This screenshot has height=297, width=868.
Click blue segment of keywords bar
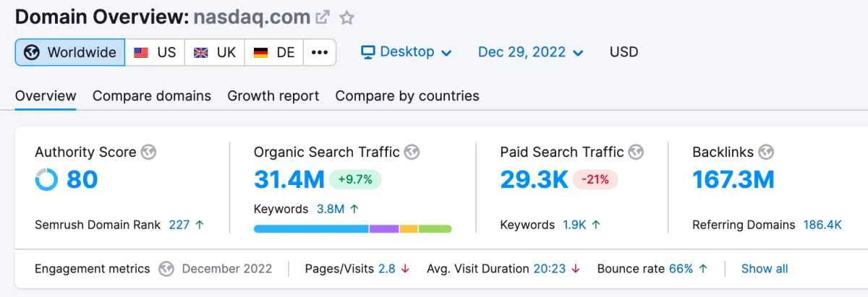click(x=311, y=229)
